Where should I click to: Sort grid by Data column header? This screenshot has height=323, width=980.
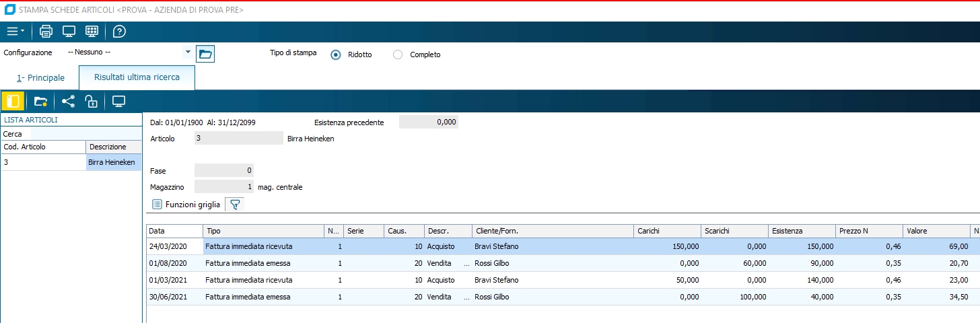click(175, 231)
